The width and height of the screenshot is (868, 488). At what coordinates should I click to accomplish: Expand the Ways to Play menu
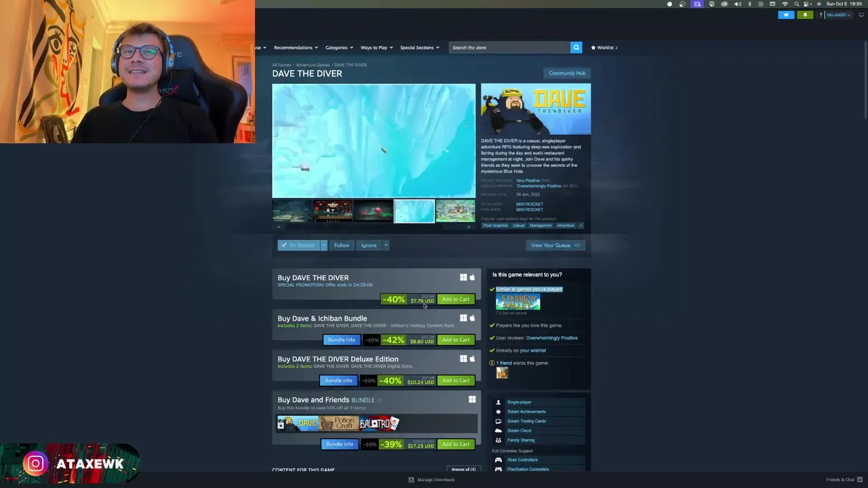[x=376, y=47]
